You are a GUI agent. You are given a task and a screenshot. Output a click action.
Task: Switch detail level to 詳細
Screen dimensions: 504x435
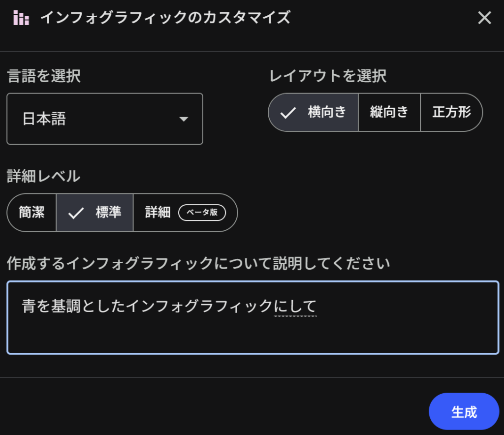click(158, 213)
